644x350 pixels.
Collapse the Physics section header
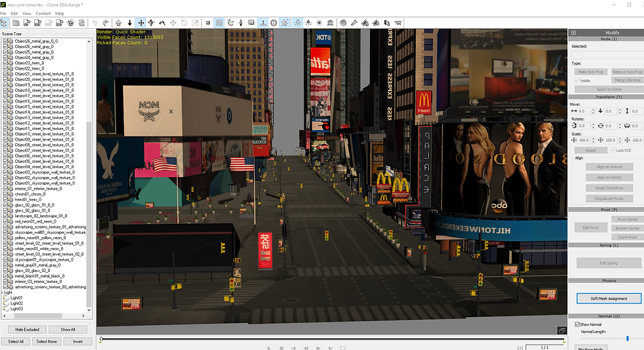606,281
